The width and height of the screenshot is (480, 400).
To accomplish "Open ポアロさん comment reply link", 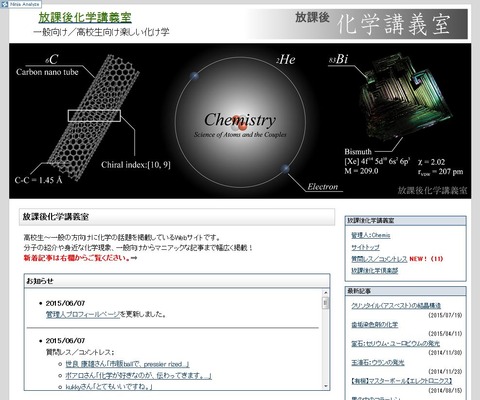I will coord(138,376).
